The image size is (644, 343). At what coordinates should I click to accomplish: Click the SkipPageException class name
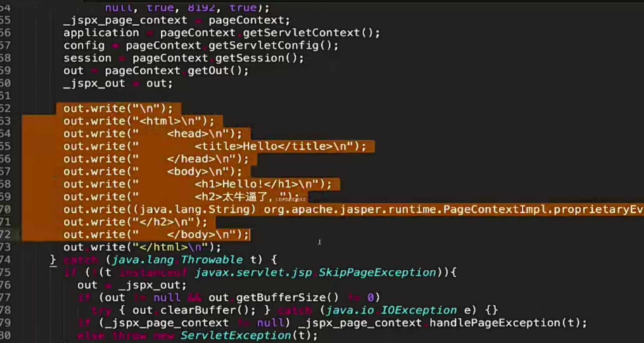pos(377,273)
